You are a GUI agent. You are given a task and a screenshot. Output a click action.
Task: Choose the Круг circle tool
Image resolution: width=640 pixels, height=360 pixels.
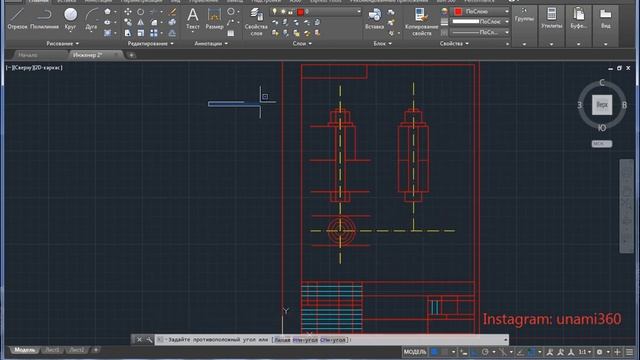click(x=70, y=19)
